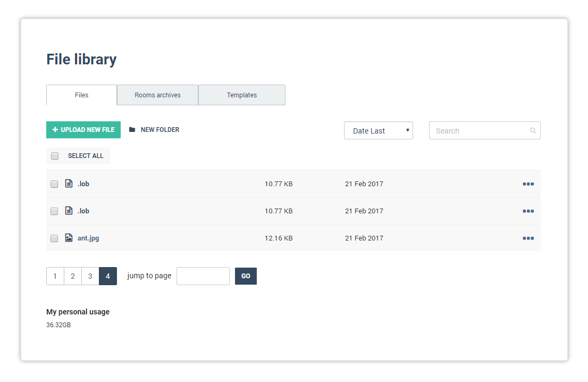This screenshot has width=588, height=382.
Task: Open the ant.jpg file name
Action: (88, 238)
